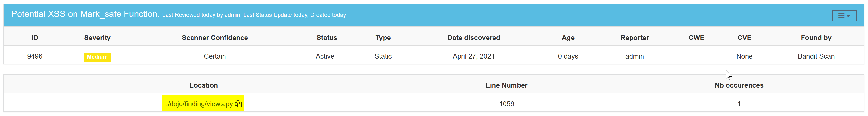Image resolution: width=868 pixels, height=116 pixels.
Task: Click the line number 1059
Action: [x=506, y=104]
